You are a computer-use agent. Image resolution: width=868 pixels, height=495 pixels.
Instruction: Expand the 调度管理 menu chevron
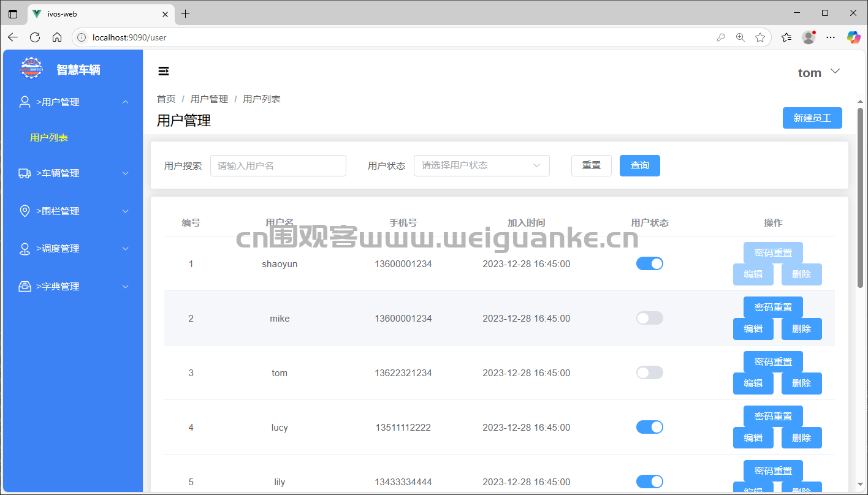pos(126,249)
